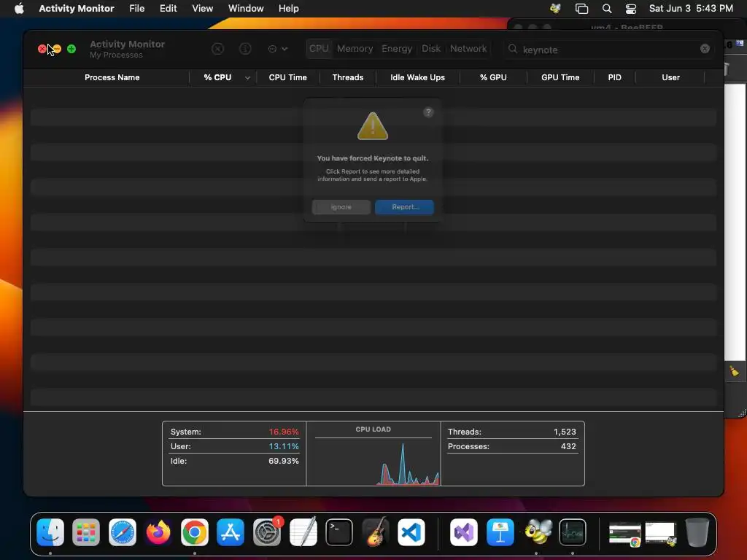Open the File menu
747x560 pixels.
(x=136, y=9)
